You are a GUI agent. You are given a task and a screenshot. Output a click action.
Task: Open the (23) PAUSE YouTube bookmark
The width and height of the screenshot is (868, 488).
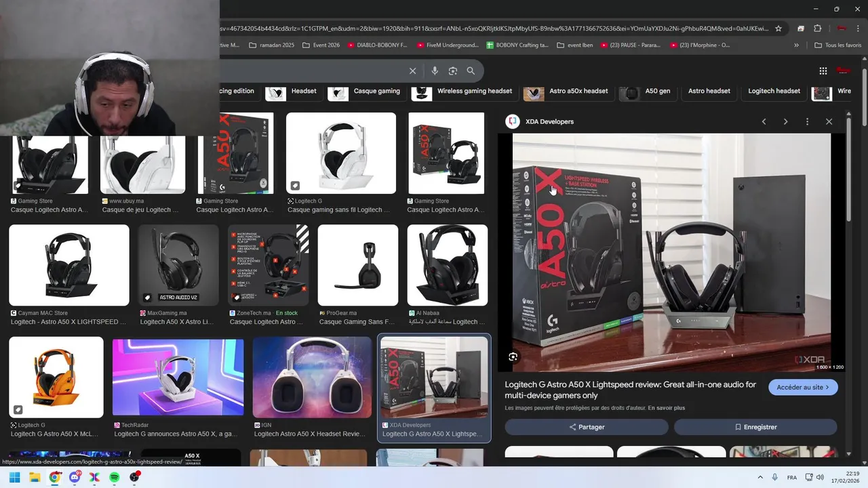pos(630,45)
